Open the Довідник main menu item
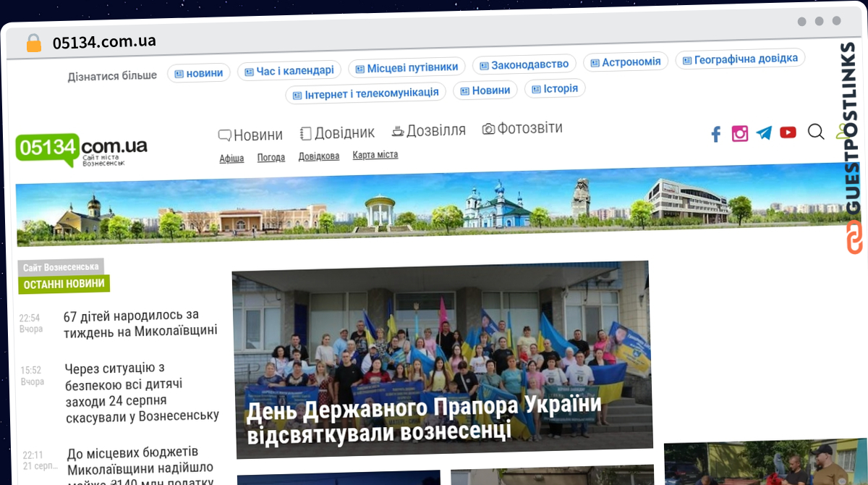Image resolution: width=868 pixels, height=485 pixels. [x=337, y=132]
